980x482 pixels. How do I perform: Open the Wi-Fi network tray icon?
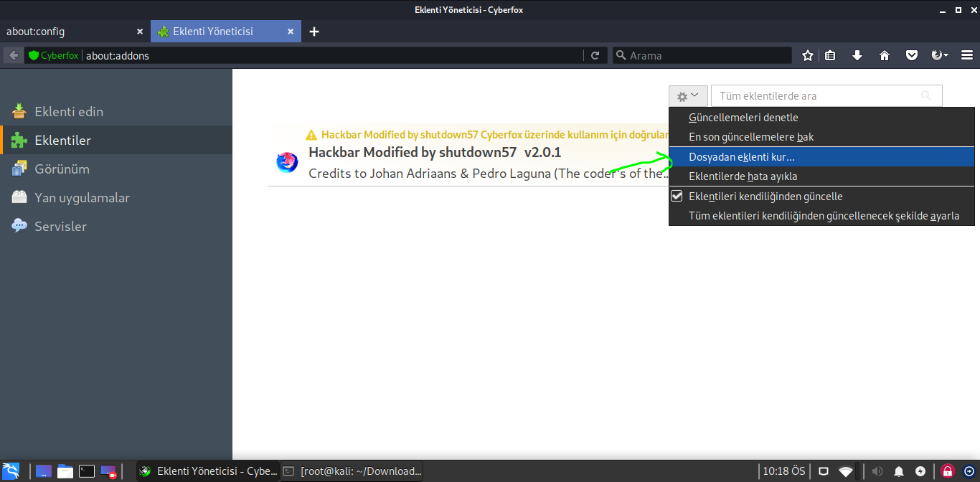click(847, 471)
